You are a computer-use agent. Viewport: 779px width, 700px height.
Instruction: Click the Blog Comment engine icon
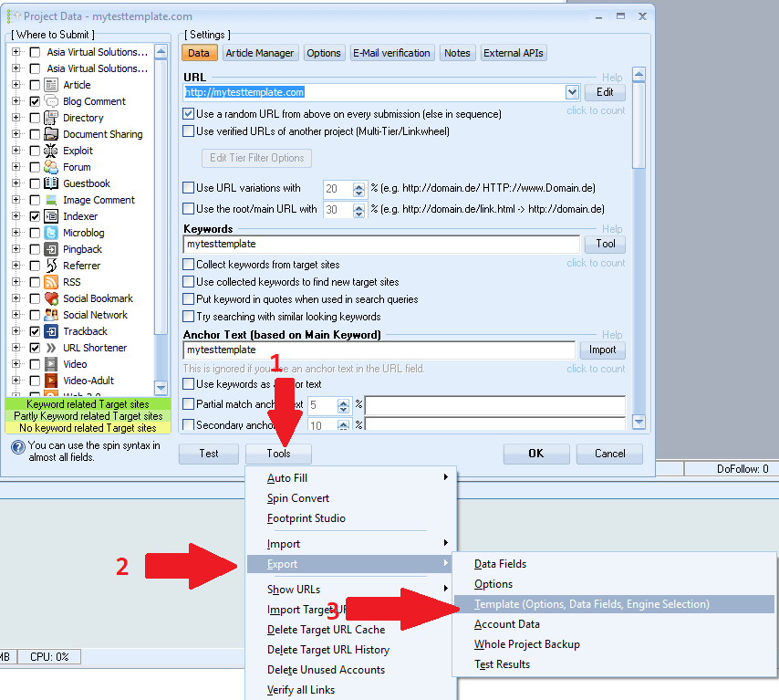pos(51,101)
